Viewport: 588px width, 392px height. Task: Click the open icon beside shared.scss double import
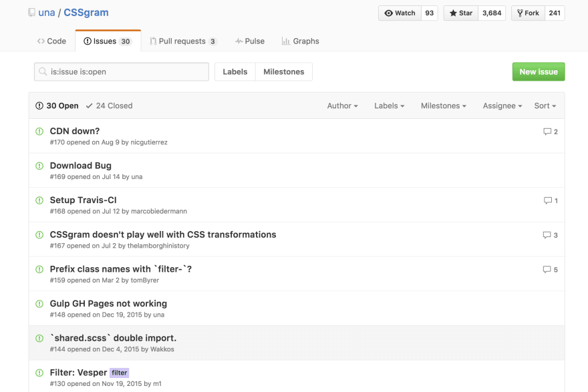pos(39,338)
